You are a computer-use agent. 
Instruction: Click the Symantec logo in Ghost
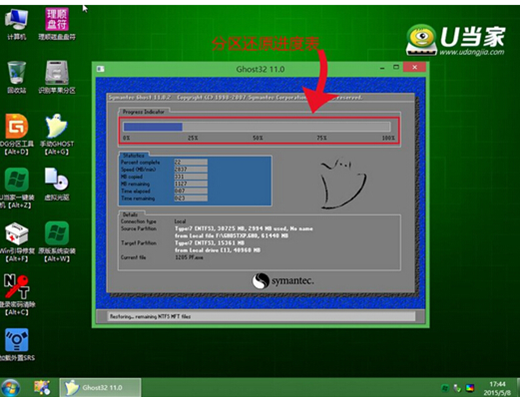[x=283, y=281]
